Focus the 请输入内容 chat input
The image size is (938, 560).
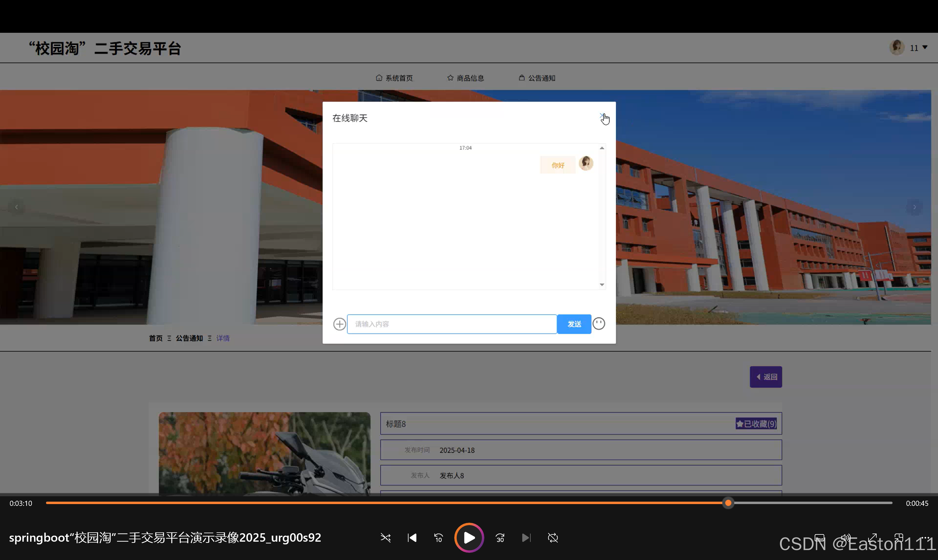[x=452, y=324]
